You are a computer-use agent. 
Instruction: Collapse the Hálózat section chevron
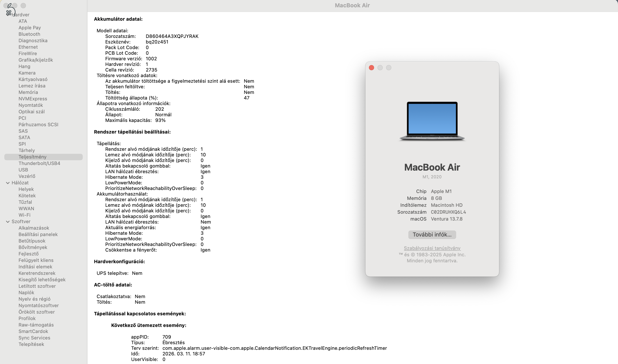tap(8, 183)
